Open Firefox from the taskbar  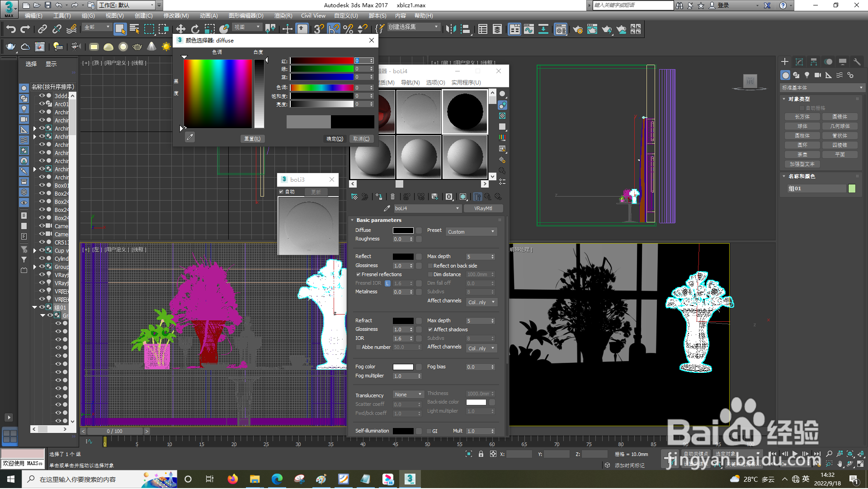point(233,479)
